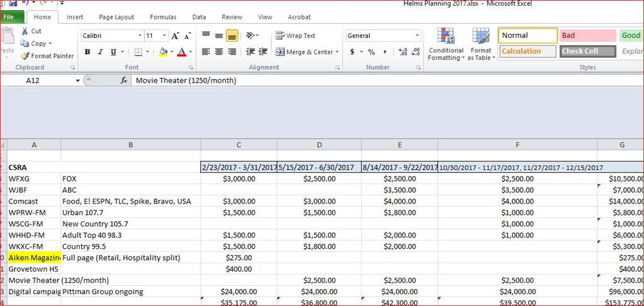Click Top Align icon
The height and width of the screenshot is (306, 644).
click(206, 36)
